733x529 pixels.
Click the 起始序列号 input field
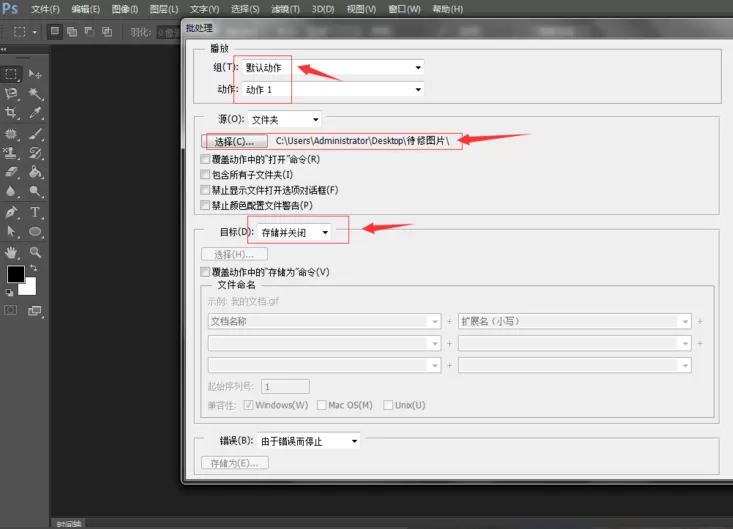point(285,386)
